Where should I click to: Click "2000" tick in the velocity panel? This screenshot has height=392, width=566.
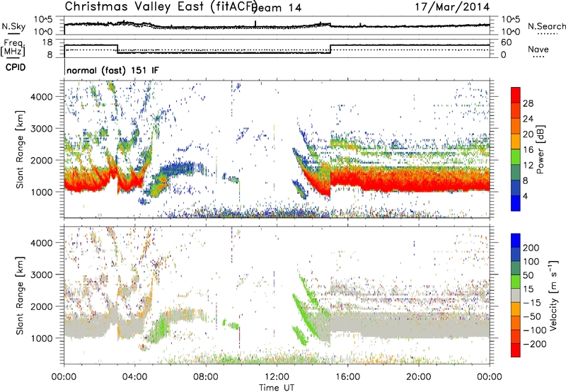42,306
